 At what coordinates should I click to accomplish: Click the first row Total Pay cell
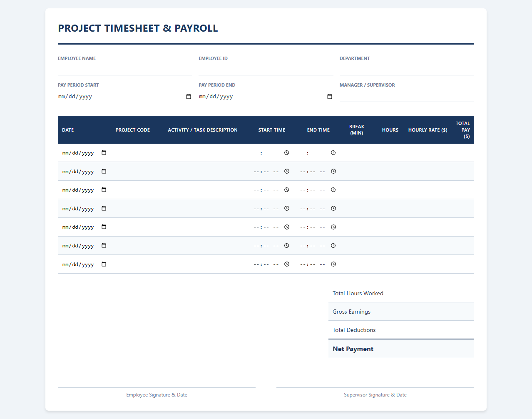(x=462, y=153)
